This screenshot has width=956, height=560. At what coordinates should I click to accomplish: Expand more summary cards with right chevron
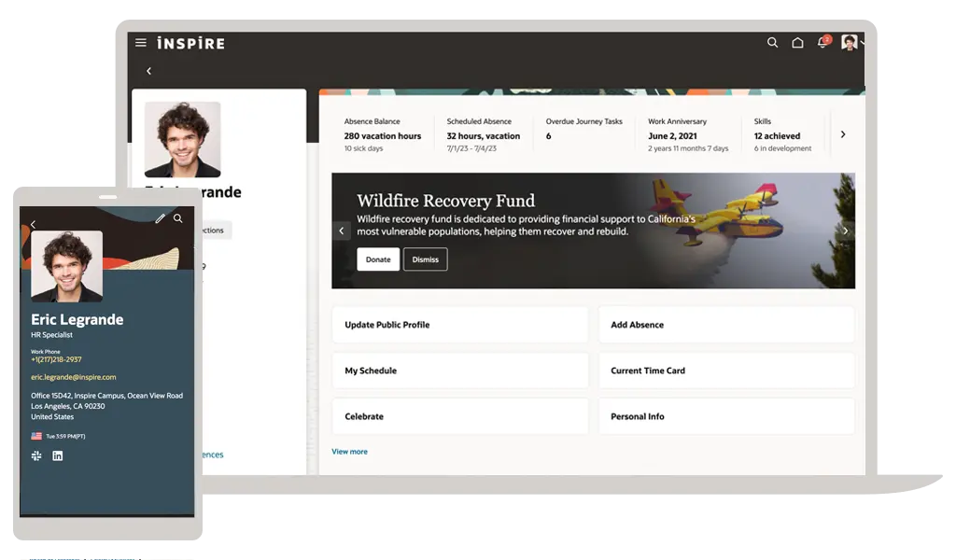pyautogui.click(x=843, y=134)
